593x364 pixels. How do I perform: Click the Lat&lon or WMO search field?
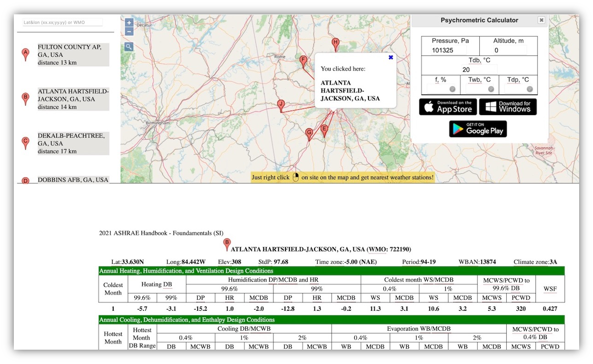(x=62, y=22)
